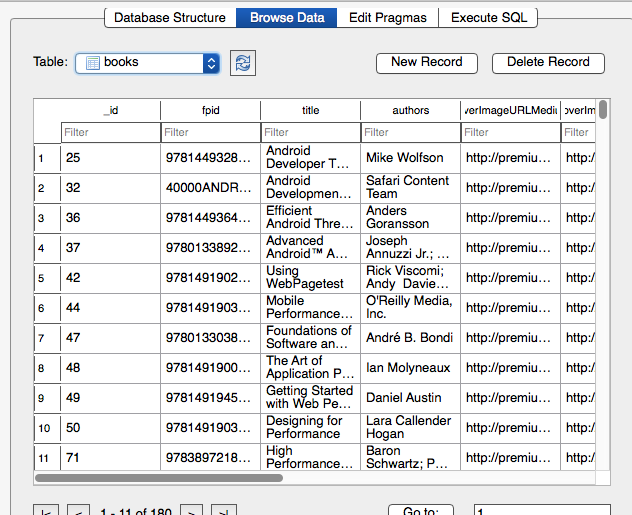Select the title cell 'Android Developer T…'
632x515 pixels.
[x=310, y=158]
